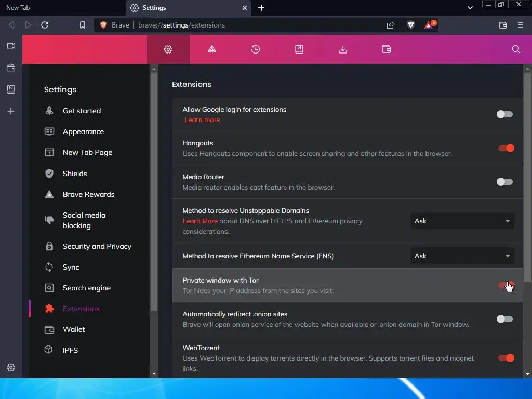Enable Allow Google login for extensions toggle
The image size is (532, 399).
tap(504, 114)
